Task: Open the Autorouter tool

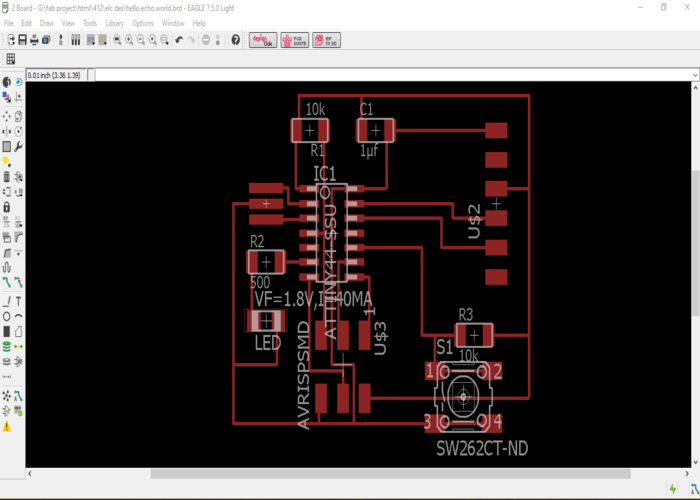Action: coord(18,396)
